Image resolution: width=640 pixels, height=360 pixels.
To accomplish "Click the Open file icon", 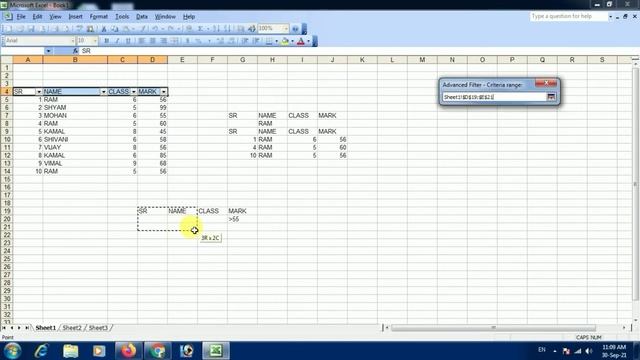I will (x=20, y=29).
